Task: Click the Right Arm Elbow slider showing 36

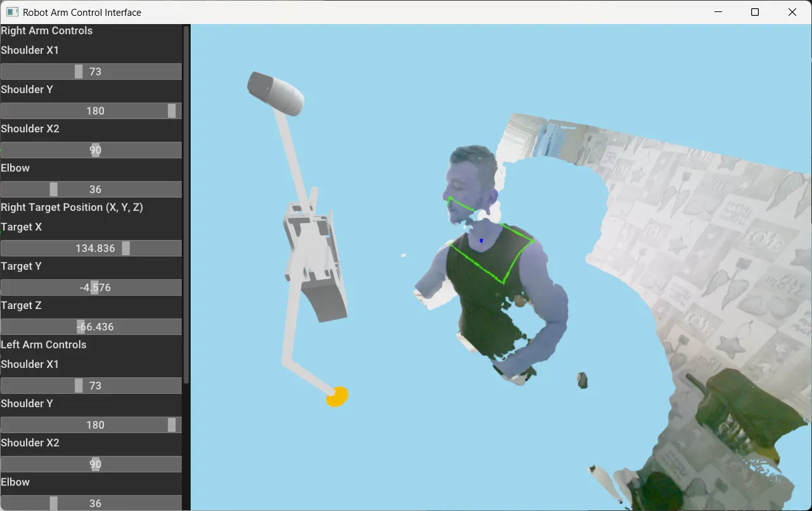Action: [91, 189]
